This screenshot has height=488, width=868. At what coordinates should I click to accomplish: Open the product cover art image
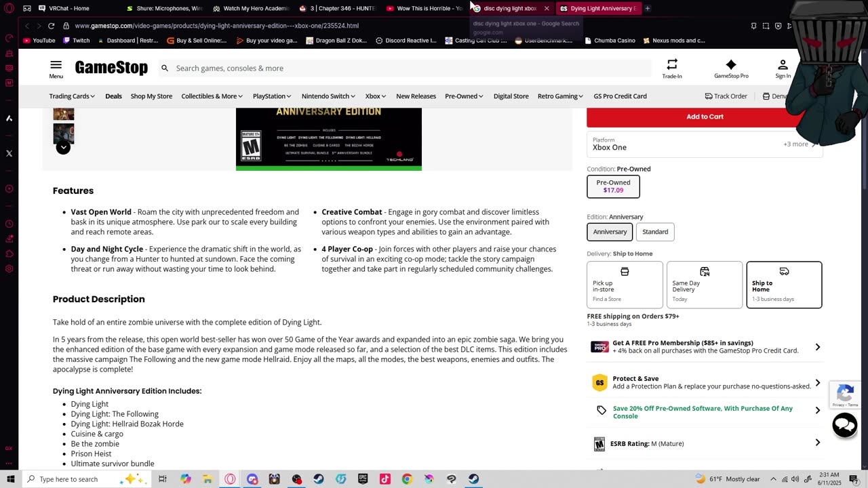pyautogui.click(x=329, y=139)
